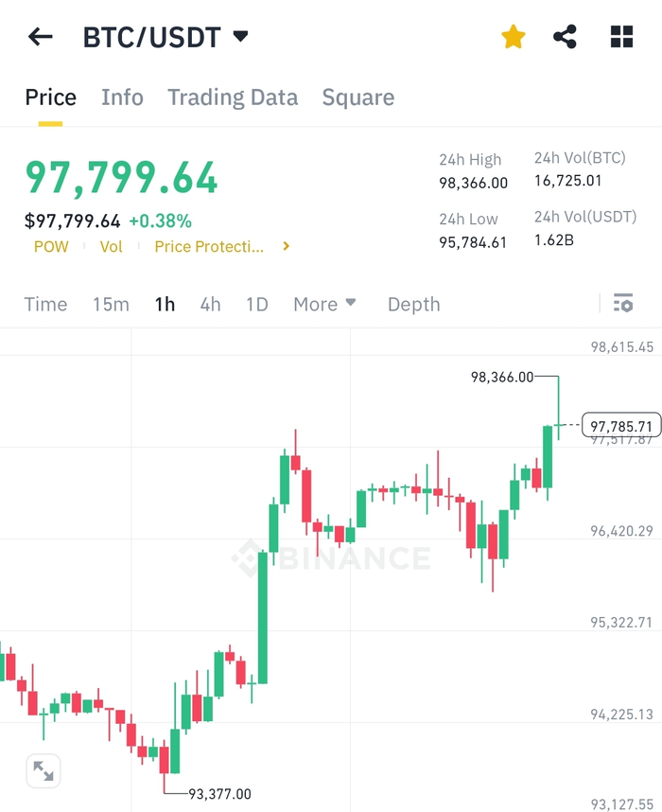Open chart settings icon beside Depth
This screenshot has width=662, height=812.
[x=623, y=304]
